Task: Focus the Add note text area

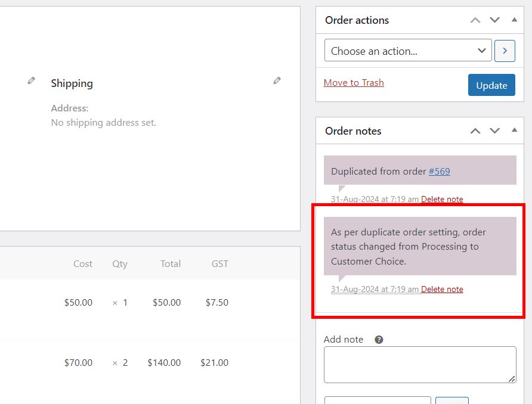Action: (x=420, y=365)
